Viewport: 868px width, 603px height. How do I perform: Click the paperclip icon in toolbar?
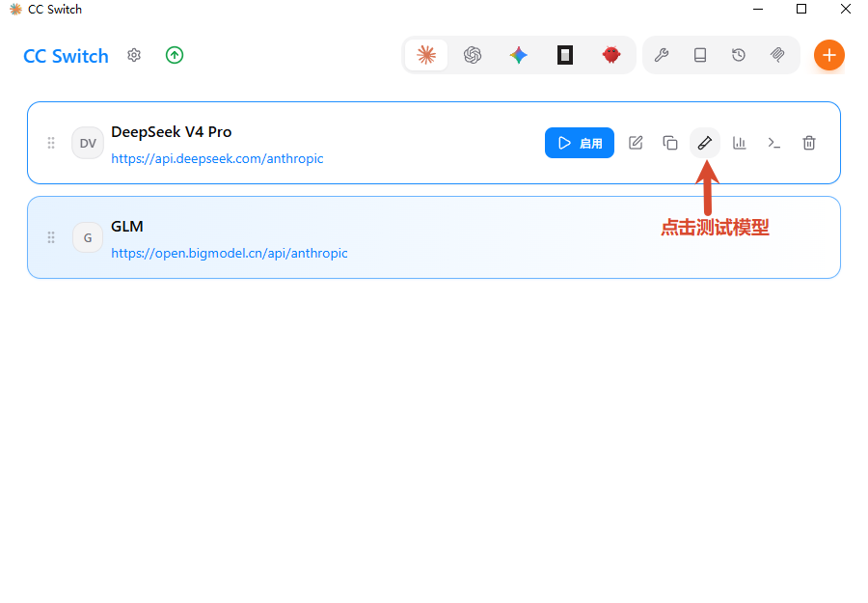[x=777, y=55]
